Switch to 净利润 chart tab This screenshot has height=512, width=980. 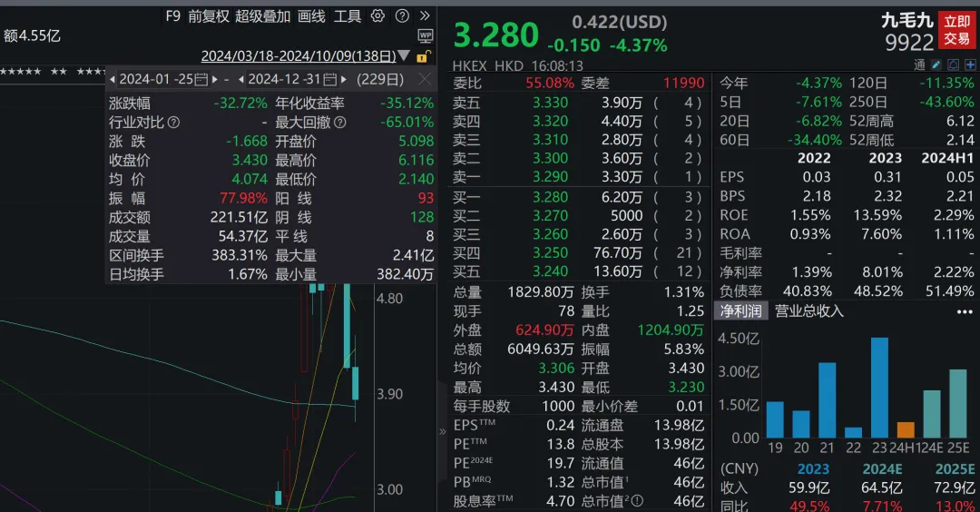(740, 310)
